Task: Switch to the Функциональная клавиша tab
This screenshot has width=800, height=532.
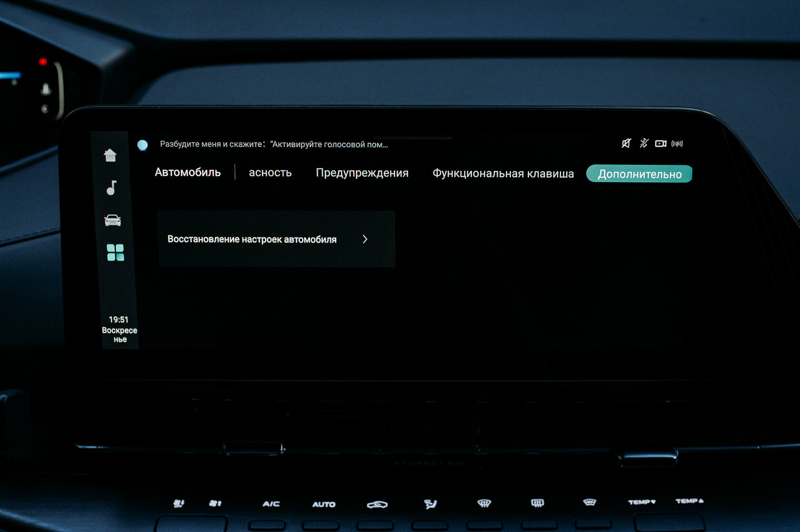Action: pos(503,173)
